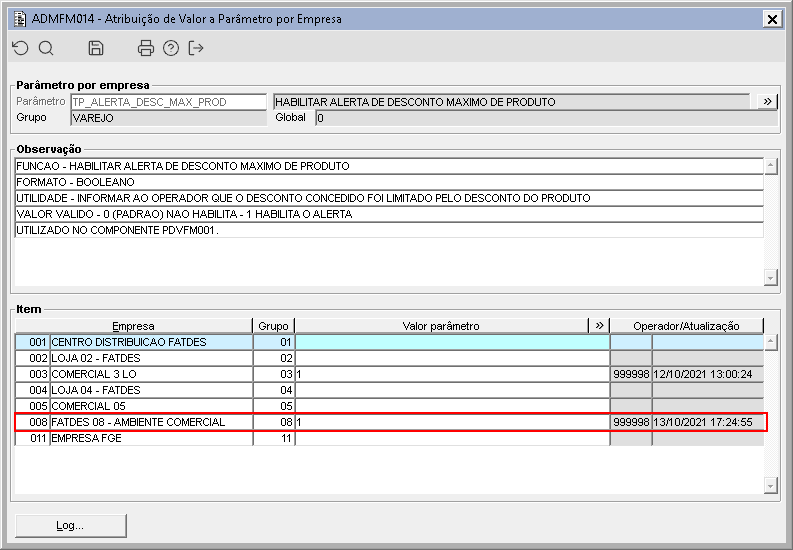Click the print toolbar icon
The width and height of the screenshot is (793, 550).
(146, 48)
